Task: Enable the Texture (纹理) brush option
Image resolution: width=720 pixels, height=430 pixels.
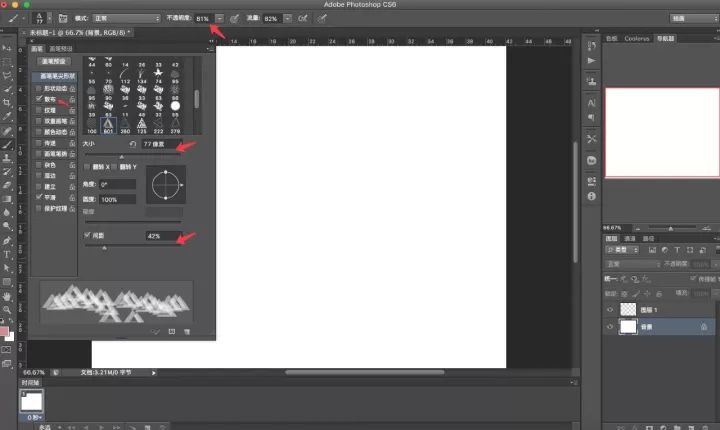Action: pos(39,110)
